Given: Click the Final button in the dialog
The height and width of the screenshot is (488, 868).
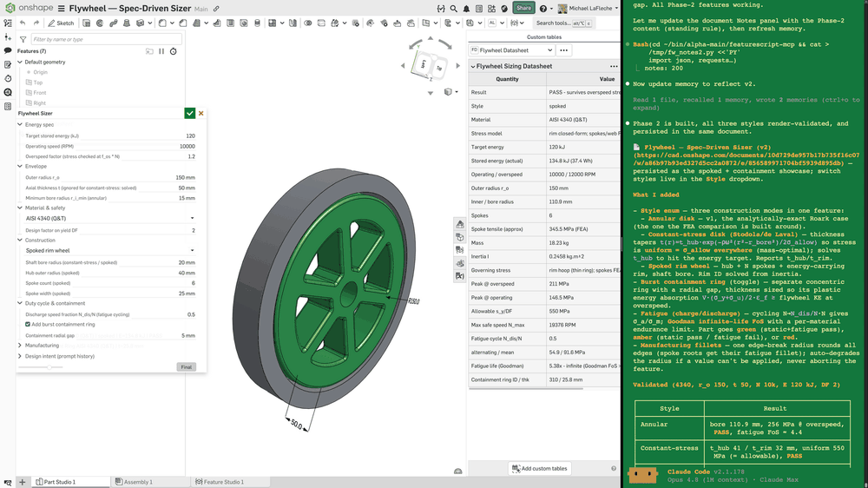Looking at the screenshot, I should [186, 367].
